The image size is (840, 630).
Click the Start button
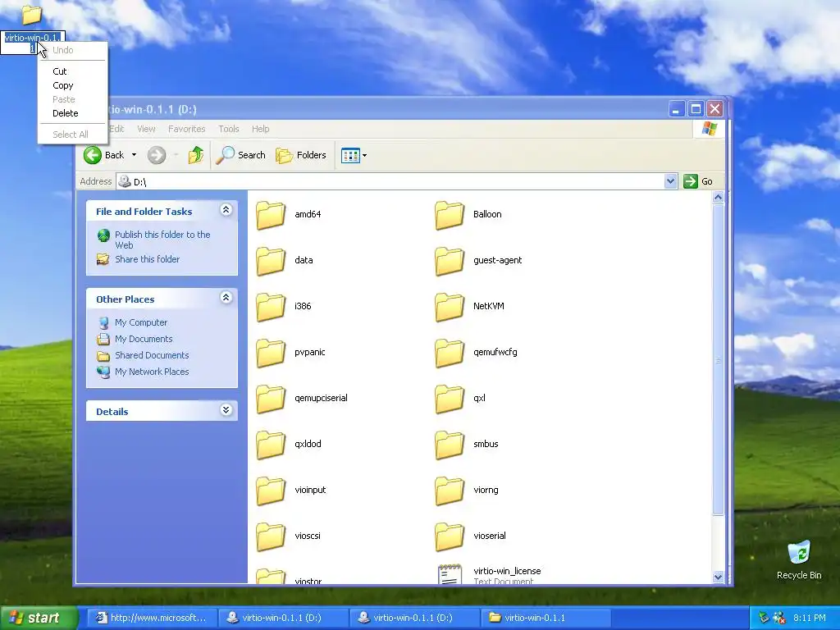39,618
